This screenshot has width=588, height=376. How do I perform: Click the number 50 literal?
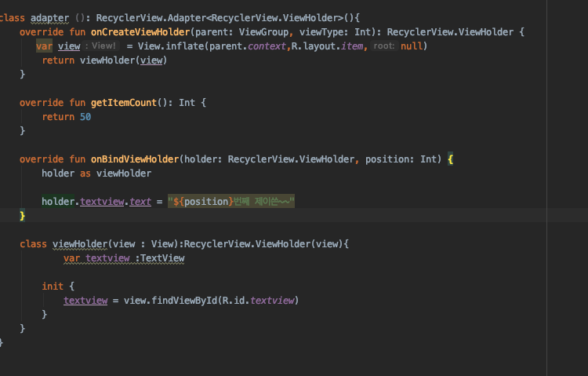(x=85, y=117)
